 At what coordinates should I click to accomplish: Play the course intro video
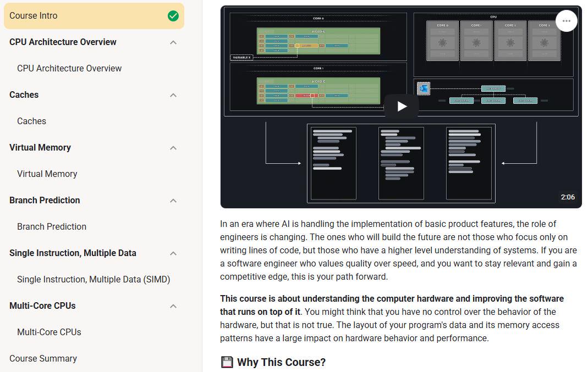pyautogui.click(x=402, y=107)
